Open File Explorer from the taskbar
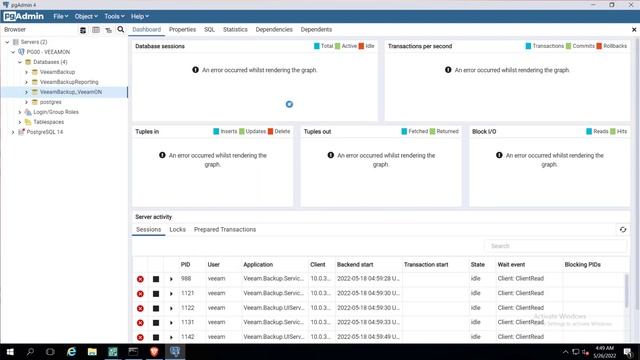The height and width of the screenshot is (360, 640). pyautogui.click(x=92, y=351)
